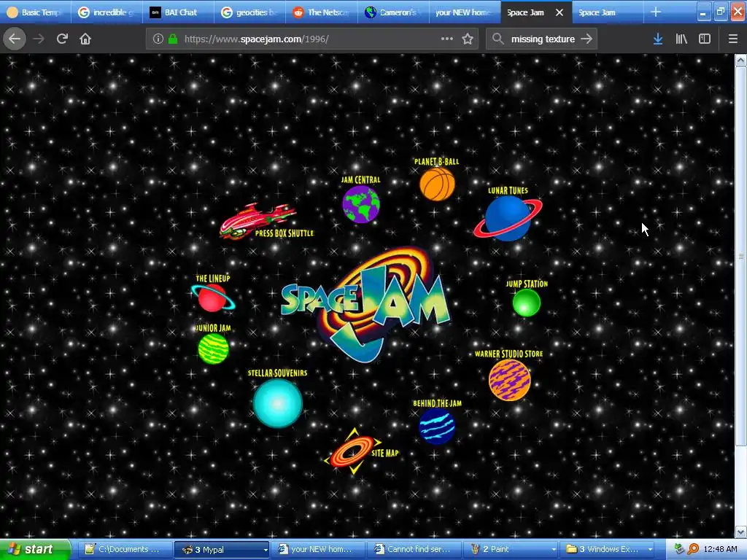
Task: Visit the Behind the Jam blue planet
Action: tap(437, 426)
